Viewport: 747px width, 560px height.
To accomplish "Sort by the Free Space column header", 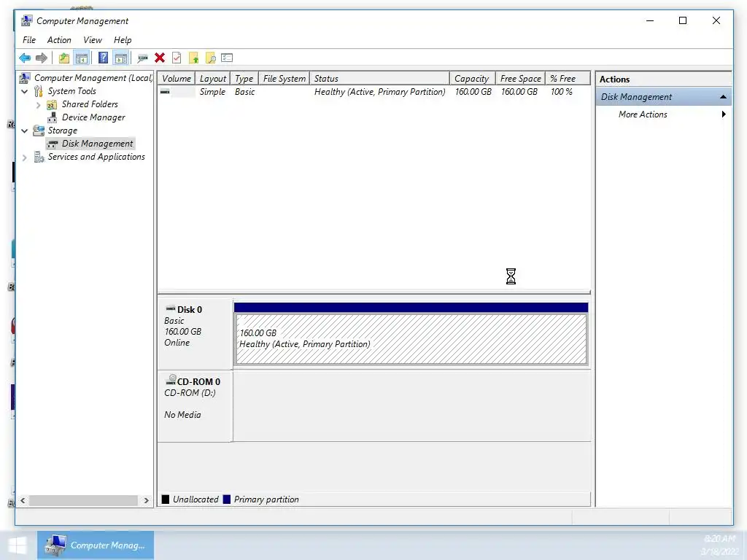I will (520, 79).
